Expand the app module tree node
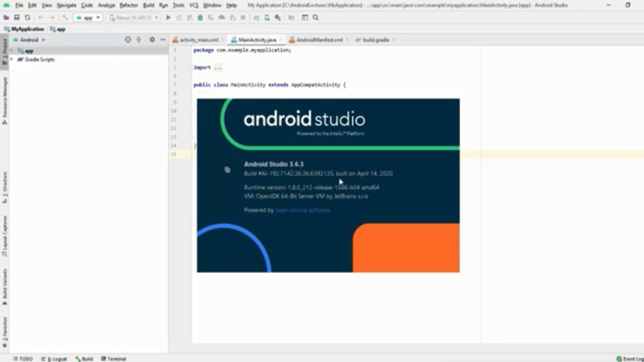The width and height of the screenshot is (644, 362). click(x=12, y=51)
